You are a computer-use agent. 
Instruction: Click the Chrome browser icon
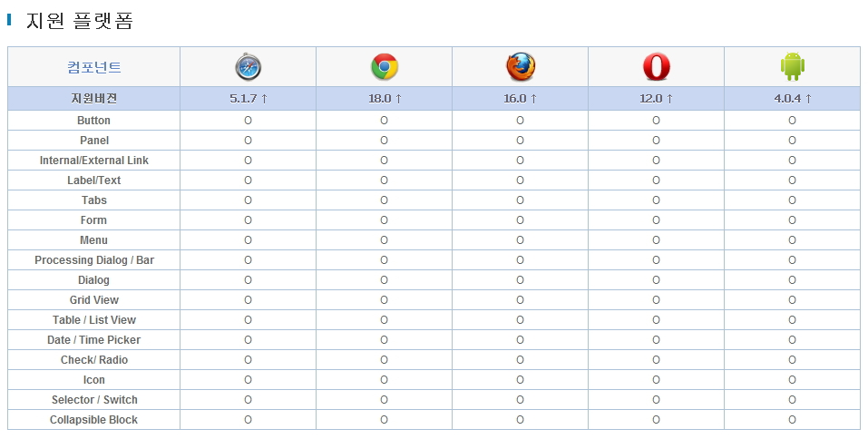pyautogui.click(x=384, y=67)
